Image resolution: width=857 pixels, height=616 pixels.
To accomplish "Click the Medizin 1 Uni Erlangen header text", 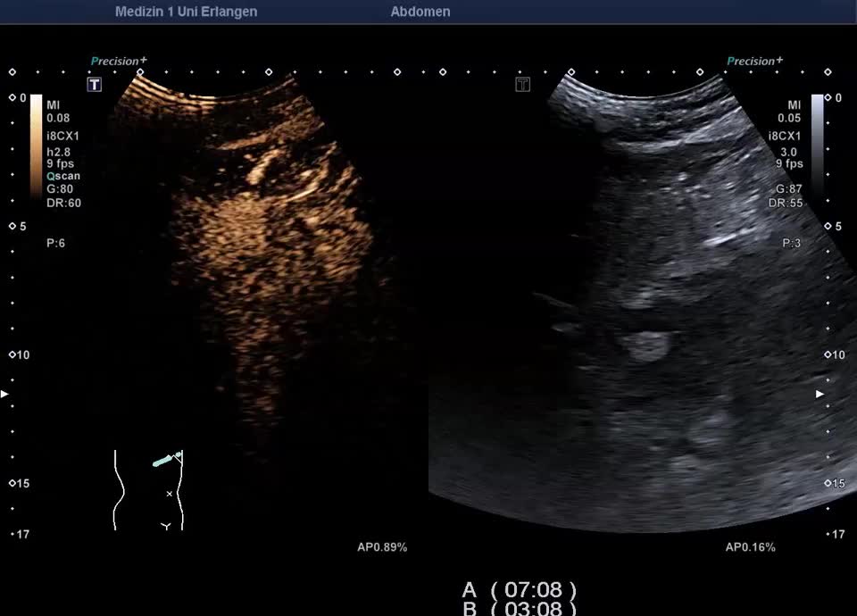I will [x=186, y=12].
